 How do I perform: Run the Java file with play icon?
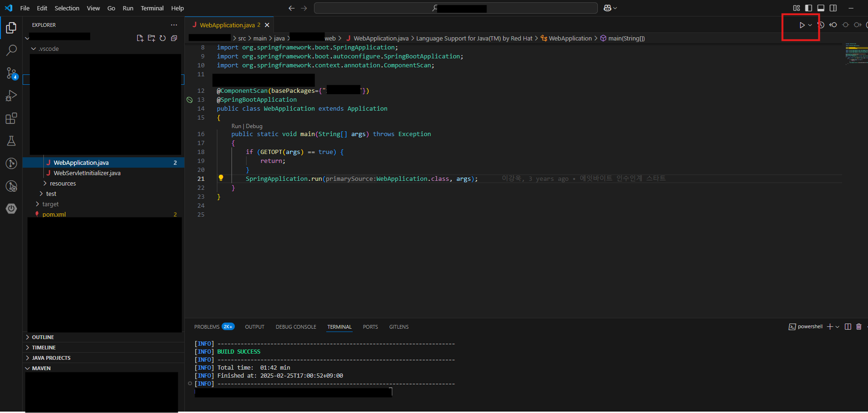click(802, 25)
